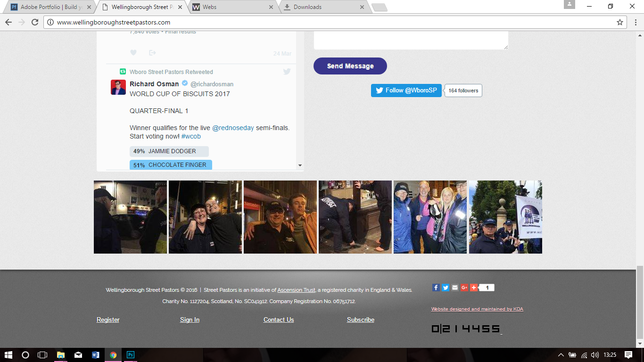This screenshot has width=644, height=362.
Task: Go forward in browser history
Action: point(22,22)
